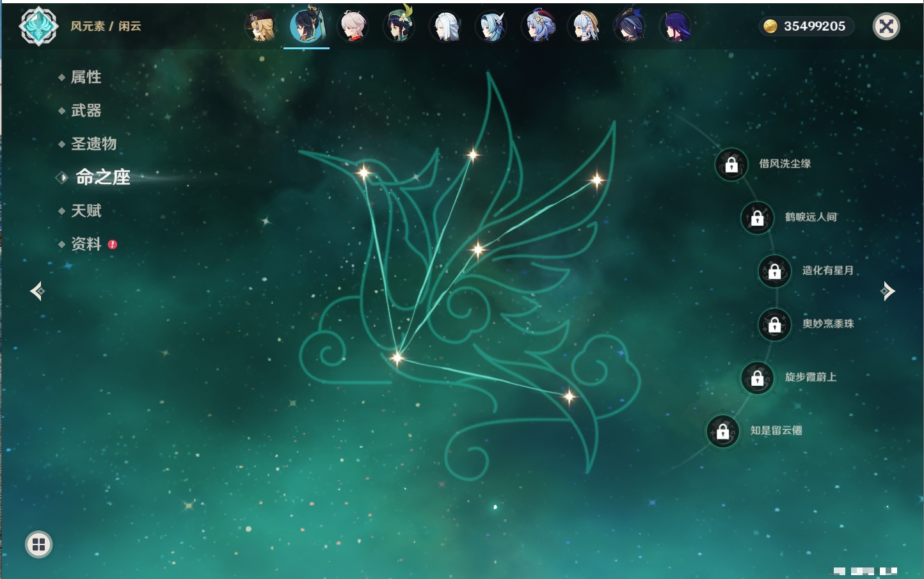Click the 圣遗物 artifacts menu entry
Screen dimensions: 924x579
(93, 144)
